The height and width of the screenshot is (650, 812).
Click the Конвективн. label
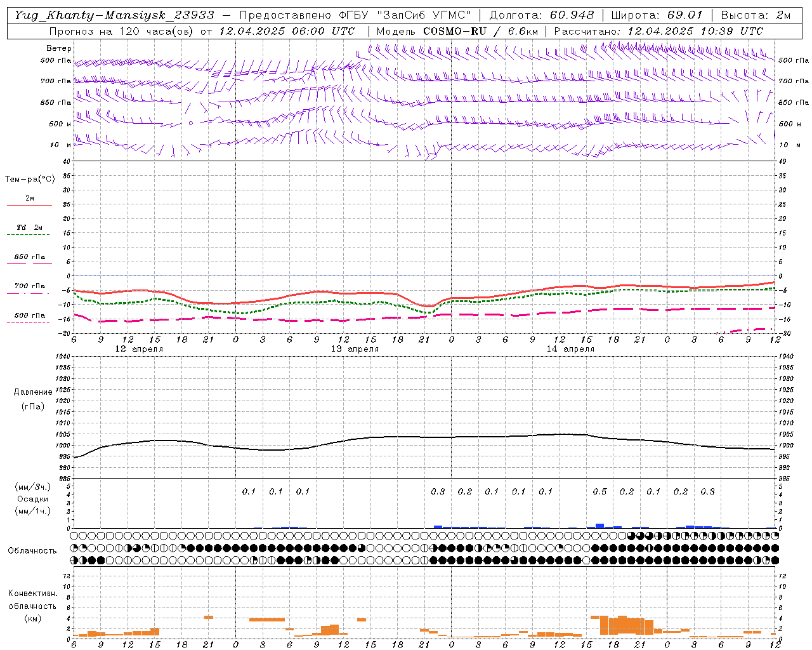[x=32, y=594]
